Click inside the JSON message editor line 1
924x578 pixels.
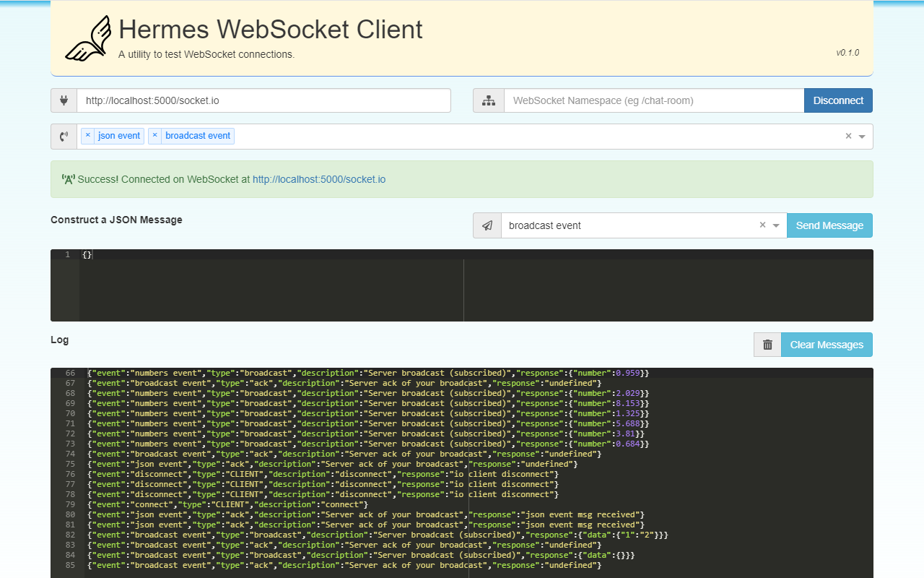476,254
